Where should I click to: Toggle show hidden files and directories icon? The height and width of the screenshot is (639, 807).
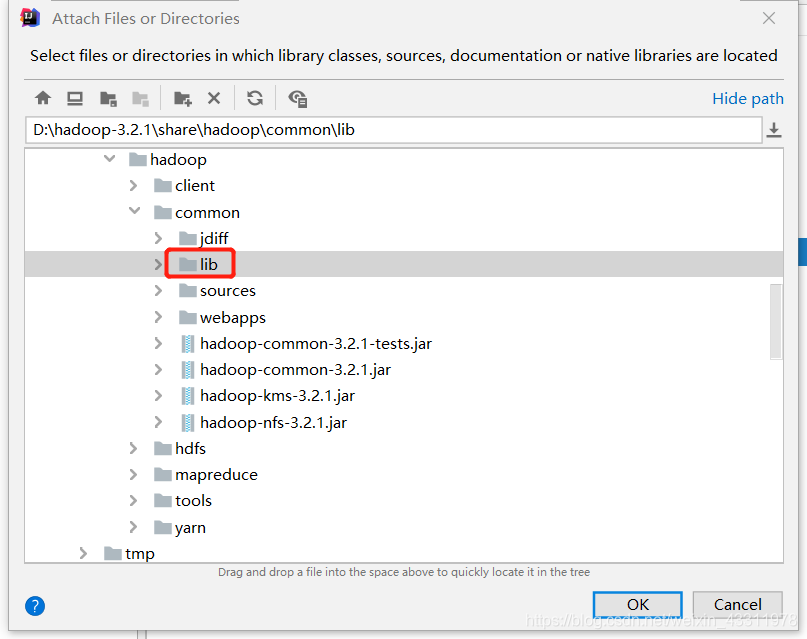[297, 98]
